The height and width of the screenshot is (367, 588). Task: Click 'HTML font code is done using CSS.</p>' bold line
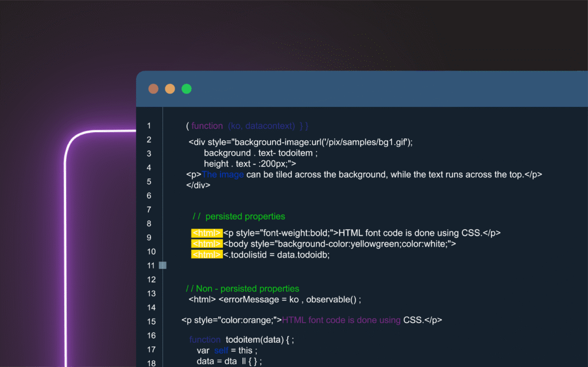(x=419, y=233)
